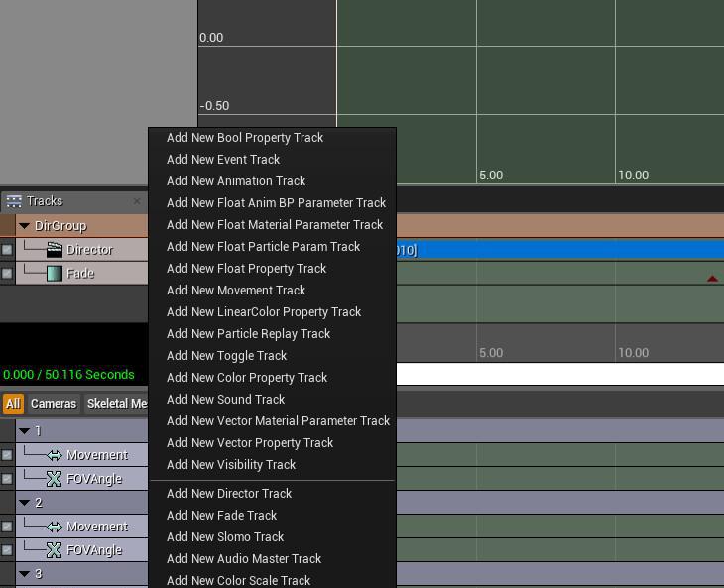Choose Add New Float Material Parameter Track

[x=272, y=225]
